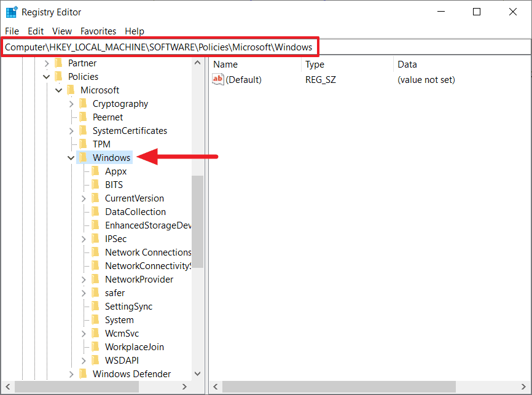Open the Edit menu
Image resolution: width=532 pixels, height=395 pixels.
coord(36,31)
